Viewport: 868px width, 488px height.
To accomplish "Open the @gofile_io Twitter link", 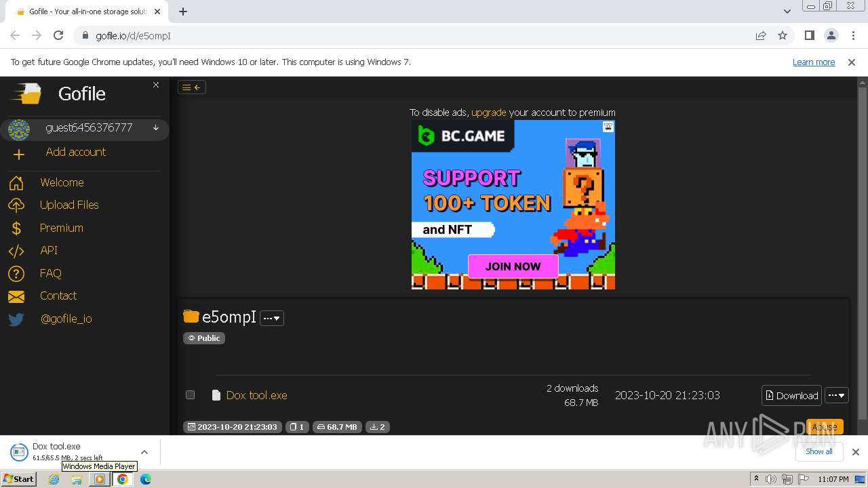I will [66, 319].
